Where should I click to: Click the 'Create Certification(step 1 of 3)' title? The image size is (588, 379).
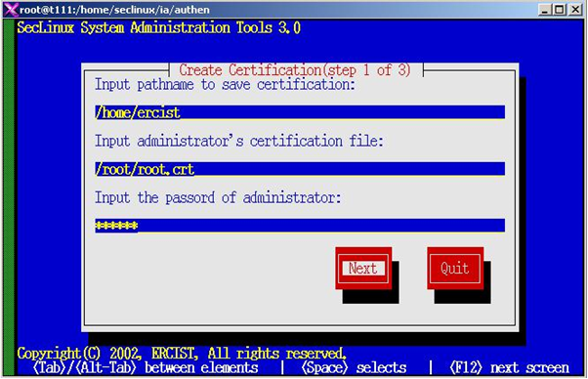[x=295, y=70]
